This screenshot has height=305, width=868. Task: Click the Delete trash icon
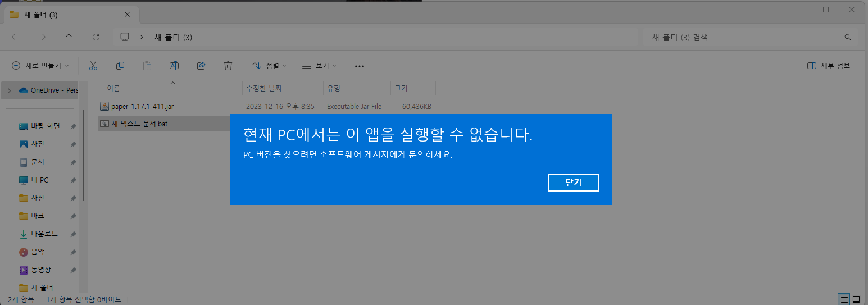tap(228, 66)
